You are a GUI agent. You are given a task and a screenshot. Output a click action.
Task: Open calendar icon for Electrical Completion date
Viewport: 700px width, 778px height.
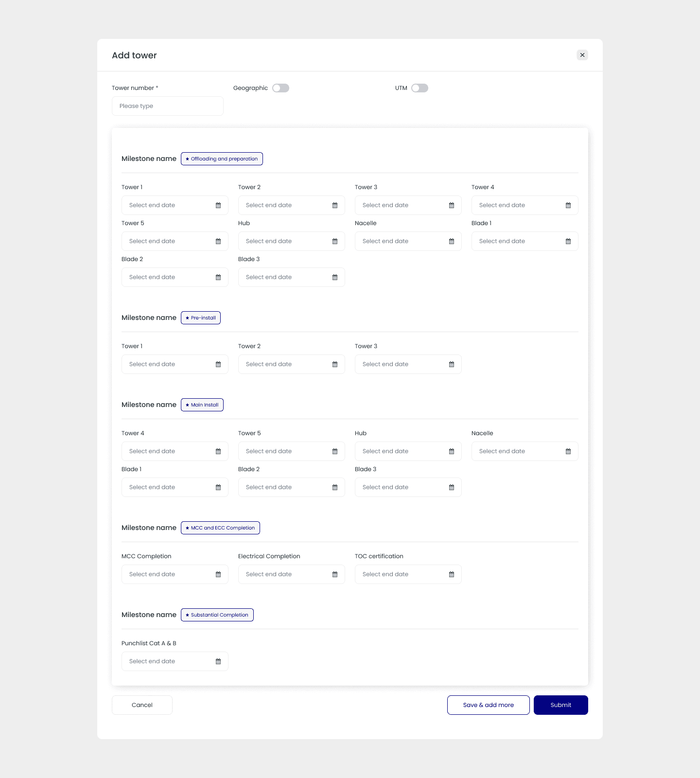click(x=335, y=574)
